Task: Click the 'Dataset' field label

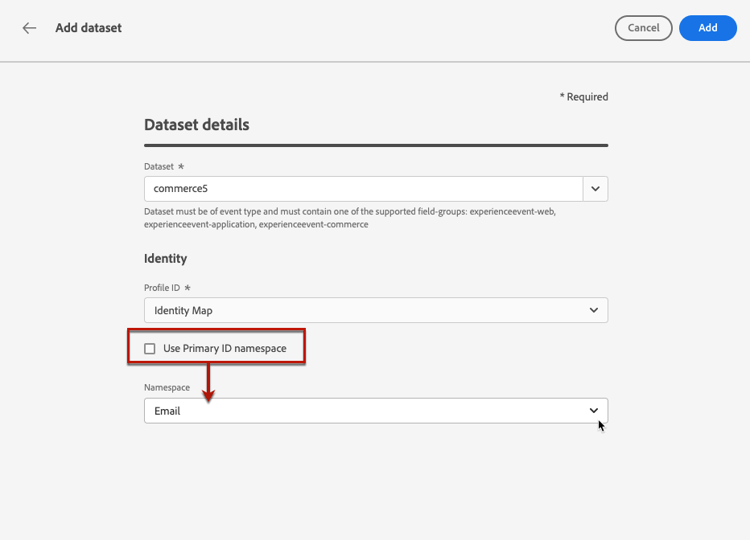Action: 160,166
